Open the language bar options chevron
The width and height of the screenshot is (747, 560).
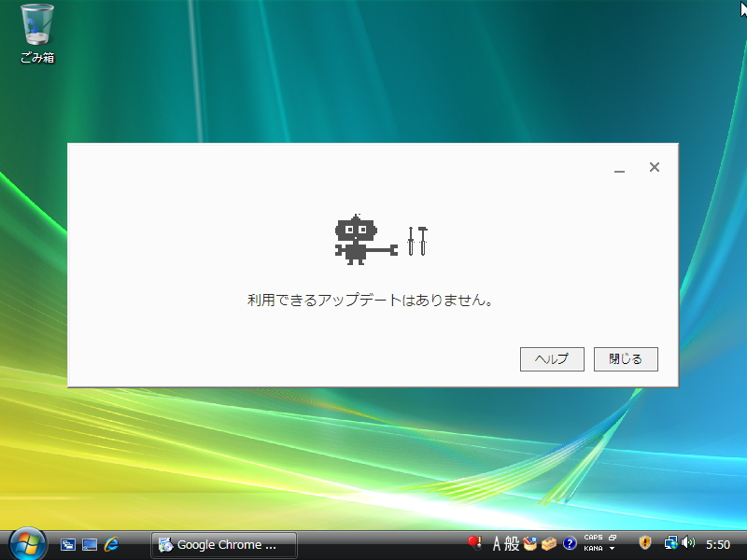611,550
